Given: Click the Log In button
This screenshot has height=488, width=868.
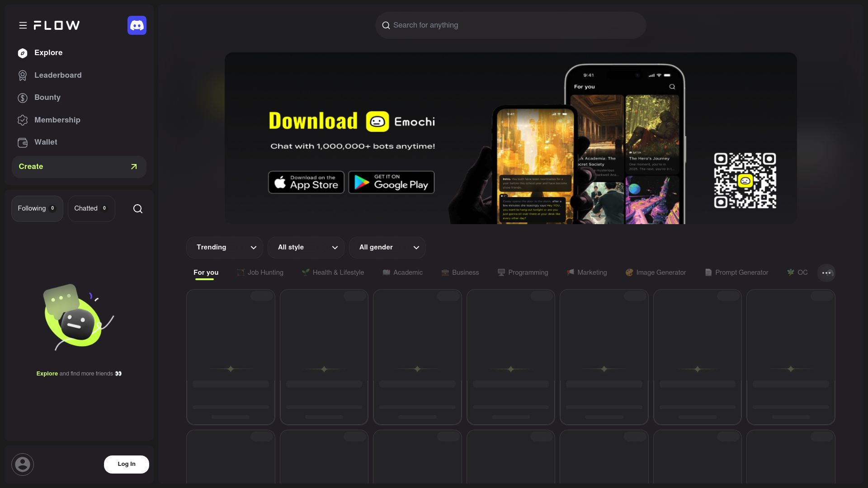Looking at the screenshot, I should pyautogui.click(x=127, y=464).
